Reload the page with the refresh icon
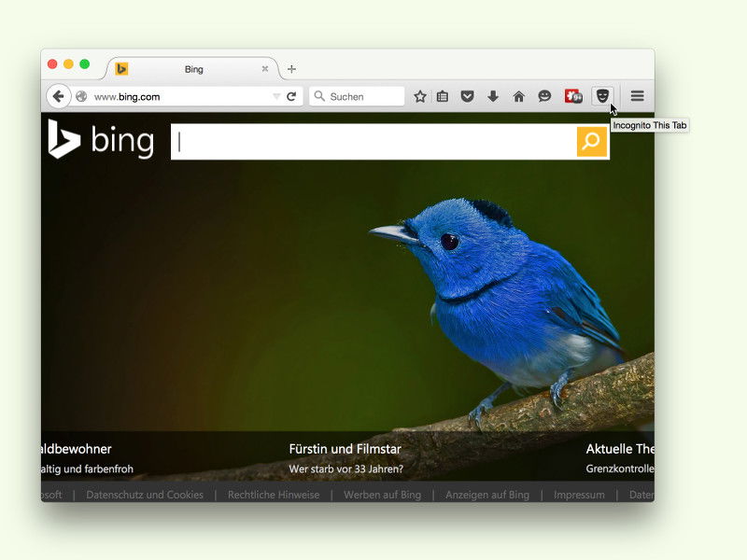The image size is (747, 560). (291, 97)
